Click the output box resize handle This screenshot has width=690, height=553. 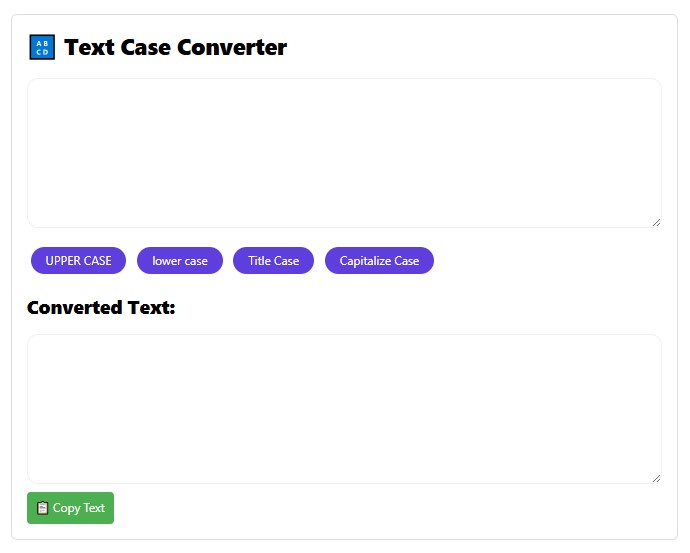click(656, 478)
